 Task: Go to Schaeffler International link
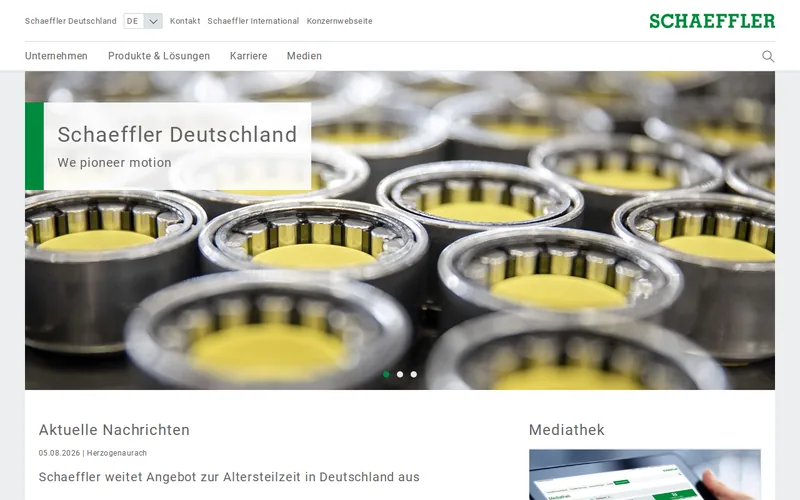tap(253, 21)
